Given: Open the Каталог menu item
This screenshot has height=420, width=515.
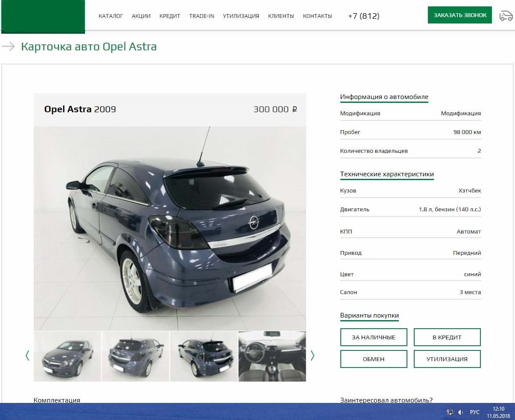Looking at the screenshot, I should [x=111, y=16].
